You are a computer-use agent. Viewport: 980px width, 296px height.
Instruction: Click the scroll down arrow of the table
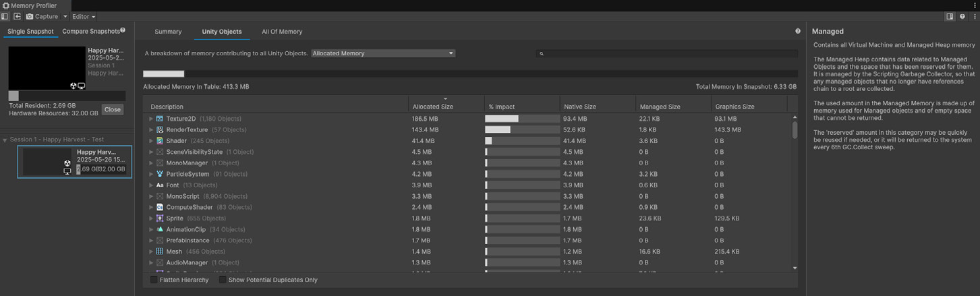(795, 268)
